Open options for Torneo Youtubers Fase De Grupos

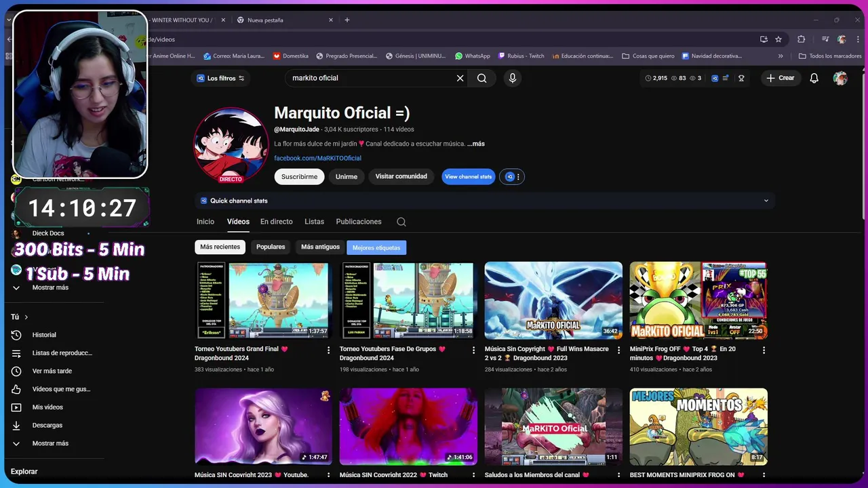tap(473, 350)
